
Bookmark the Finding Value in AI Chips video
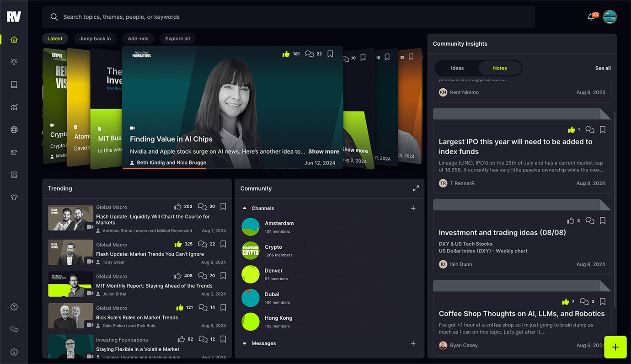tap(330, 54)
